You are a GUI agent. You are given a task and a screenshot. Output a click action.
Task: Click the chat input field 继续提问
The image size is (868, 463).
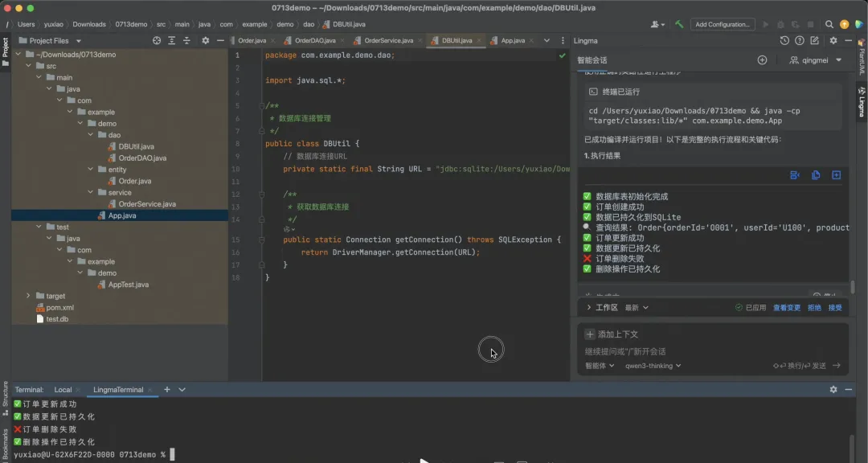713,351
